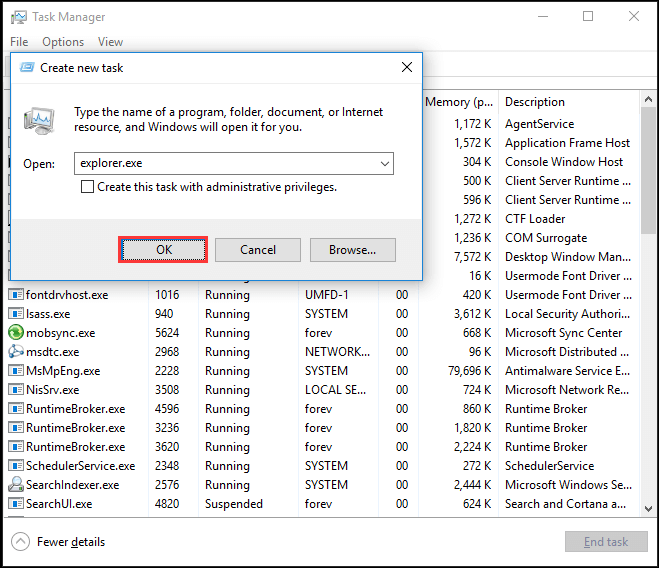659x568 pixels.
Task: Click in the Open text field
Action: coord(225,163)
